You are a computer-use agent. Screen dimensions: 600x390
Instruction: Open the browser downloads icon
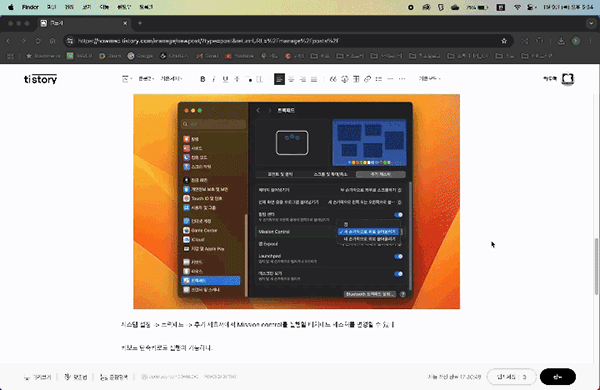(x=561, y=41)
